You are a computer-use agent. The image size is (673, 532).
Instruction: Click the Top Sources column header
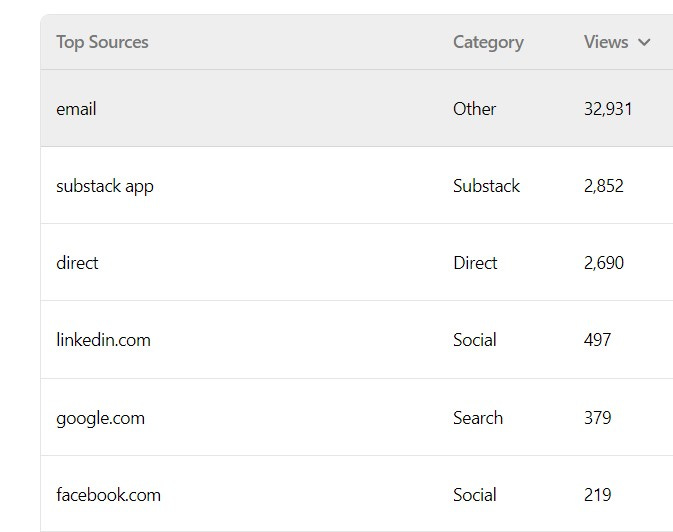click(x=102, y=43)
